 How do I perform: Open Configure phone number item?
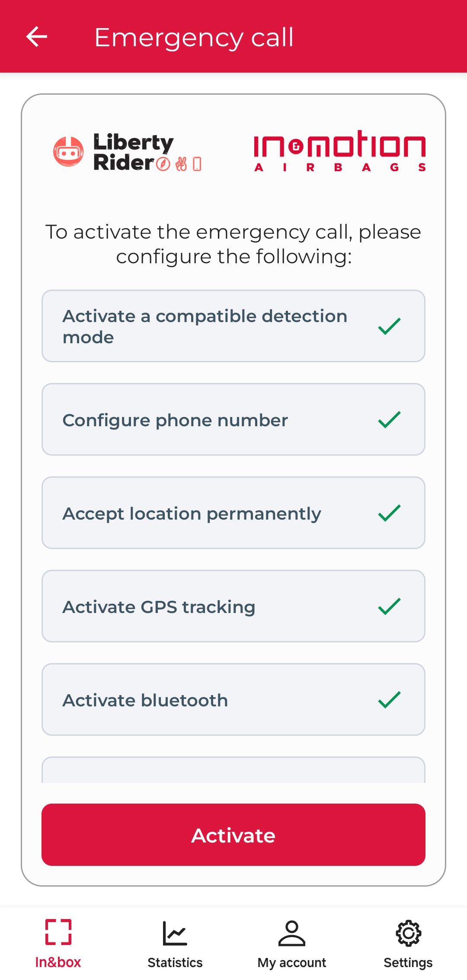(175, 420)
